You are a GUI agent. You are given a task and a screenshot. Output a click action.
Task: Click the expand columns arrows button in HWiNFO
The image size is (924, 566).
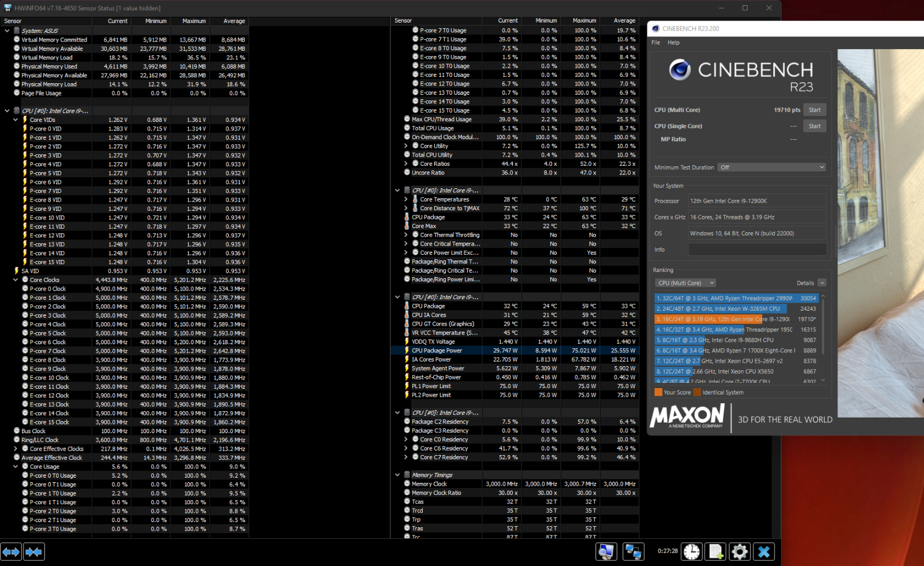(11, 552)
